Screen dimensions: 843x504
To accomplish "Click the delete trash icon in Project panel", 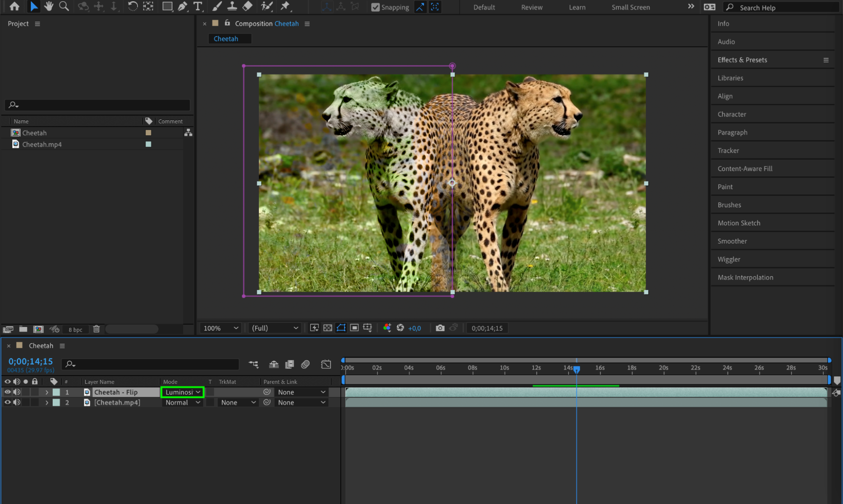I will (96, 329).
